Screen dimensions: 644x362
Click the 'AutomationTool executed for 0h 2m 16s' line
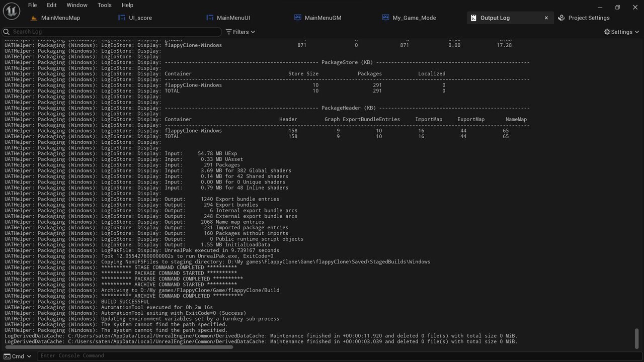[x=109, y=307]
